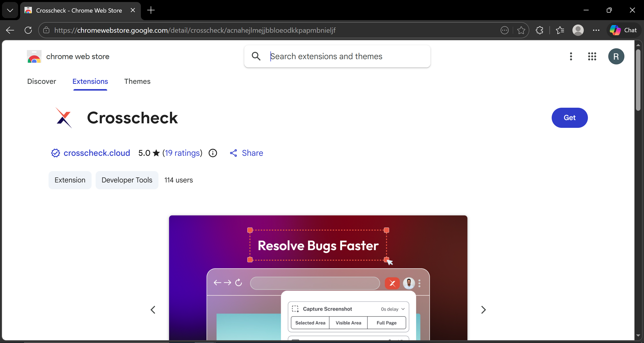Click the Chrome Web Store logo

[x=34, y=56]
